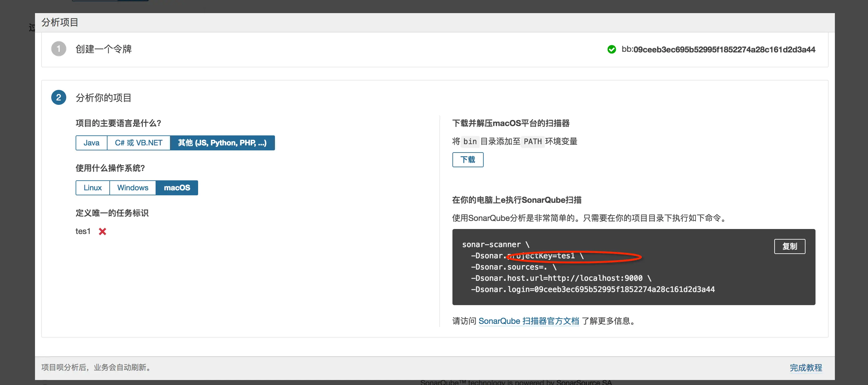
Task: Click the tes1 project key text
Action: [83, 231]
